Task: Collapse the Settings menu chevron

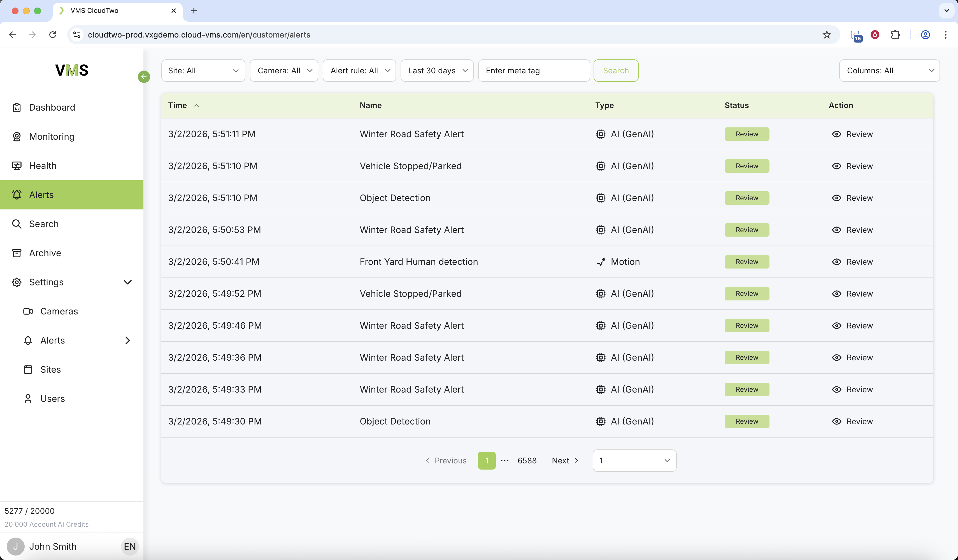Action: tap(127, 282)
